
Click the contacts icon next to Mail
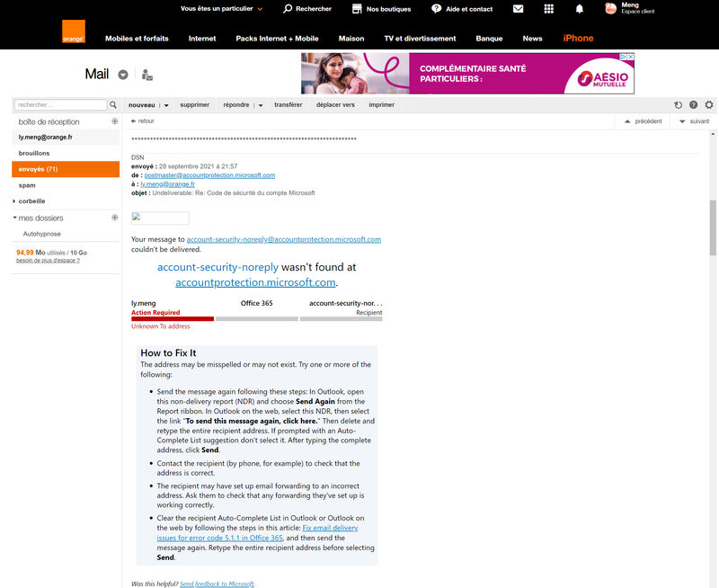tap(146, 75)
